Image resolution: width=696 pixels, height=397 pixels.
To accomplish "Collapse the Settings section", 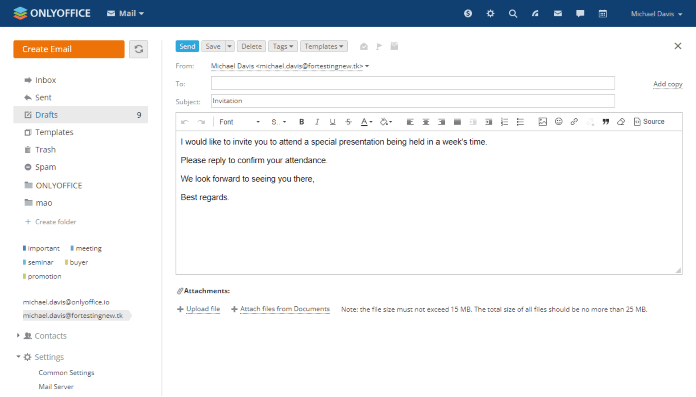I will (x=18, y=356).
